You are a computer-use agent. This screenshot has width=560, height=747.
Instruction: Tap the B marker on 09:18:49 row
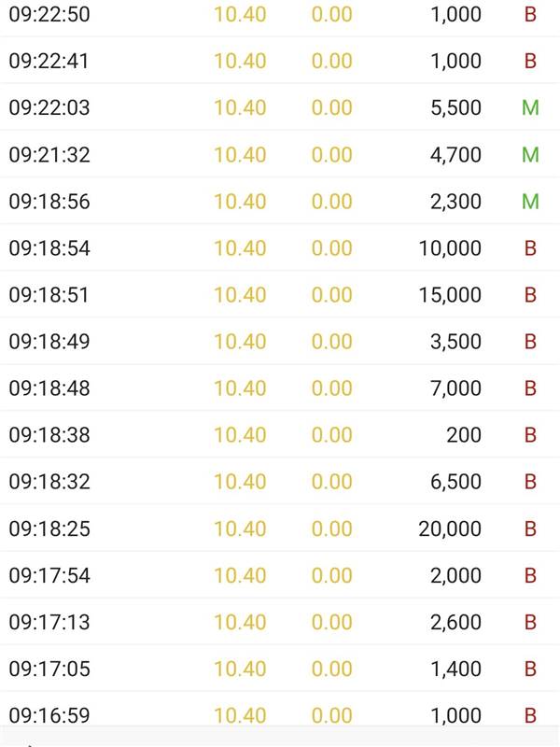click(530, 341)
